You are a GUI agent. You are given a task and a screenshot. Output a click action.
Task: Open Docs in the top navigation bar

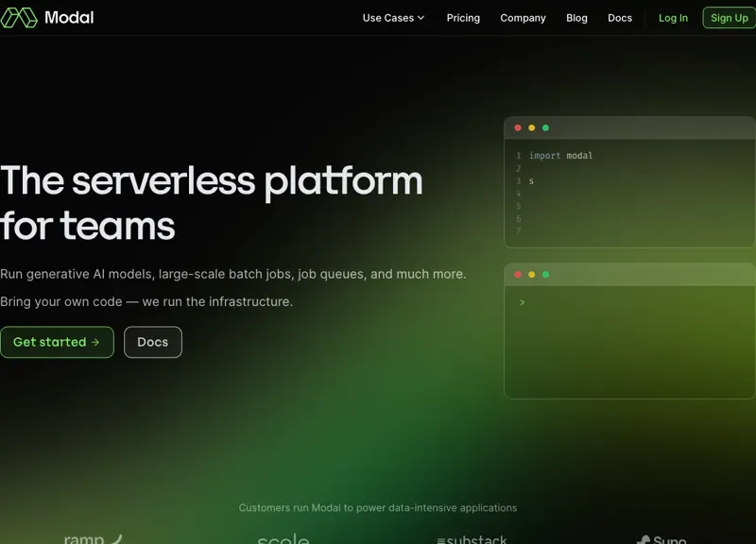coord(620,18)
